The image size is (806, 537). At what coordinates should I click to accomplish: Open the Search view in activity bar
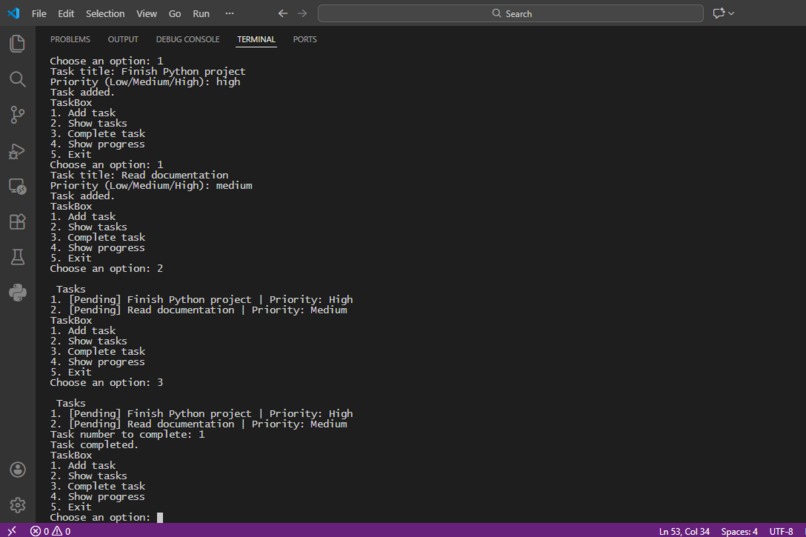[17, 79]
